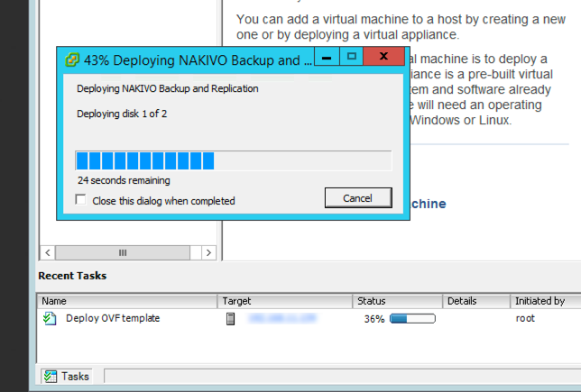This screenshot has width=581, height=392.
Task: Open the Tasks button in status bar
Action: tap(67, 377)
